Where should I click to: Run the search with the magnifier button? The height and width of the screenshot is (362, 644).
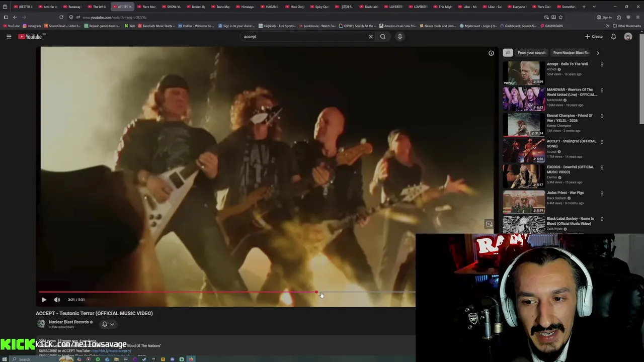383,36
